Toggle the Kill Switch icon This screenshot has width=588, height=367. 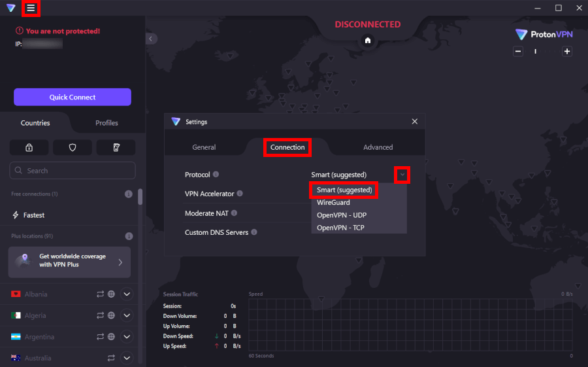click(x=116, y=148)
